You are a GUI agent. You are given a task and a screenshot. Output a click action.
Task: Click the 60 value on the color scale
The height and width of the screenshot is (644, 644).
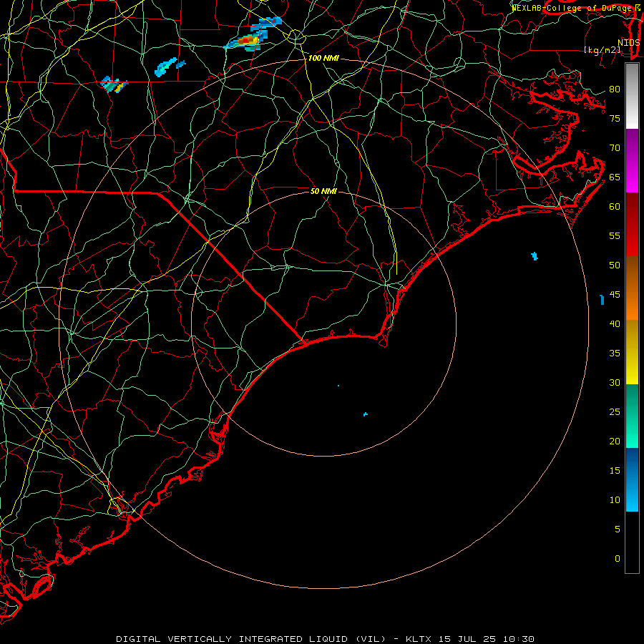615,207
